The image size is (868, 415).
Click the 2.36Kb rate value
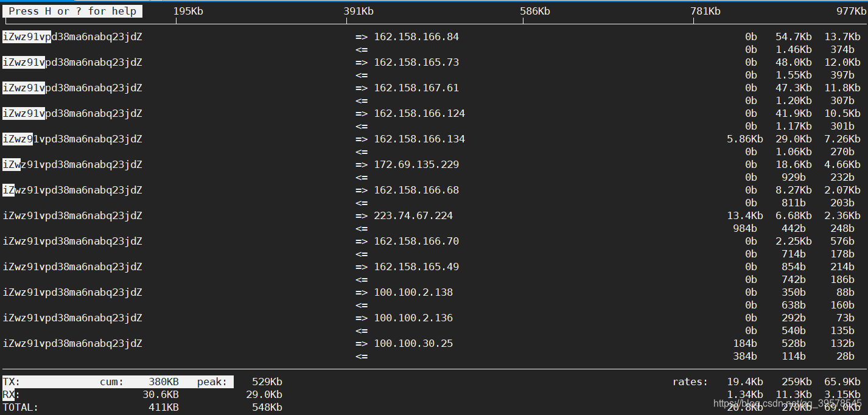pyautogui.click(x=842, y=216)
